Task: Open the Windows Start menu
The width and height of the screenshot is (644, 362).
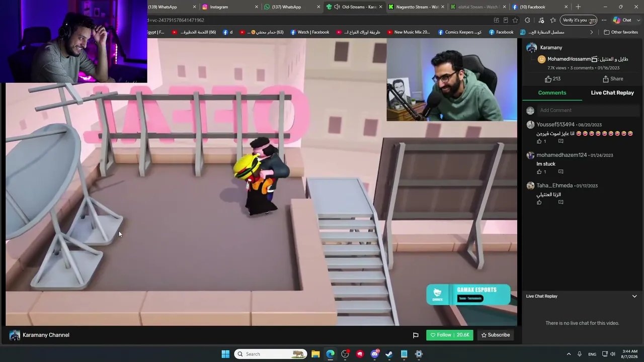Action: pyautogui.click(x=225, y=354)
